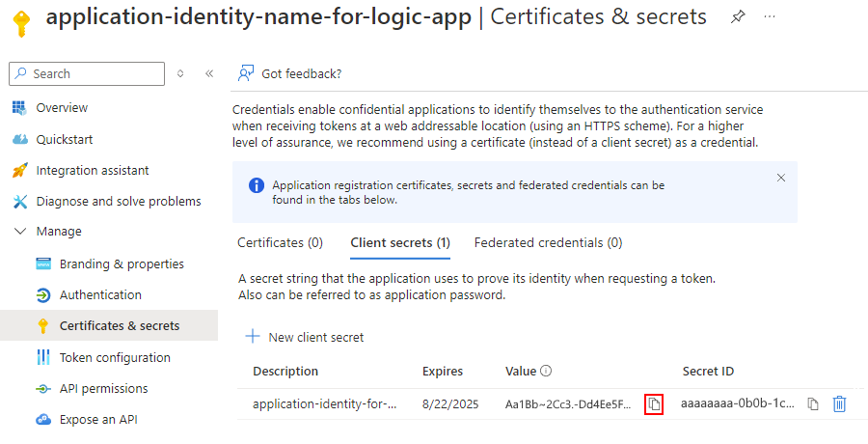Navigate to Token configuration

pyautogui.click(x=115, y=358)
